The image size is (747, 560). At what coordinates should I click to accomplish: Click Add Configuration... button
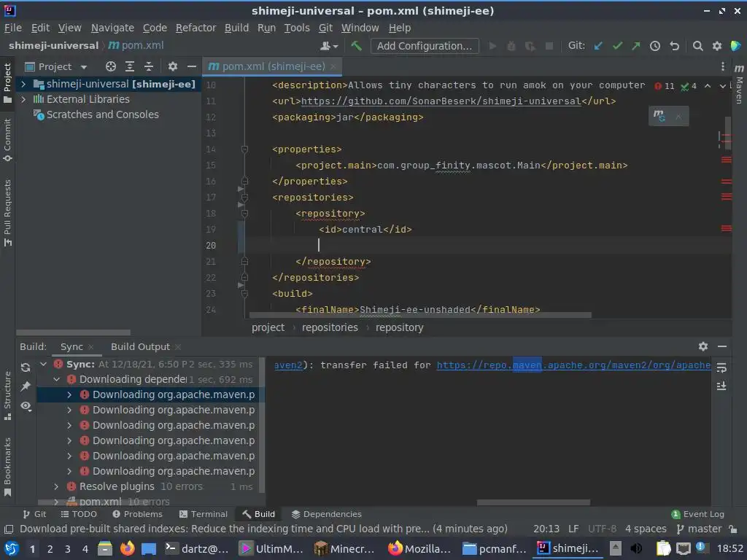coord(425,46)
